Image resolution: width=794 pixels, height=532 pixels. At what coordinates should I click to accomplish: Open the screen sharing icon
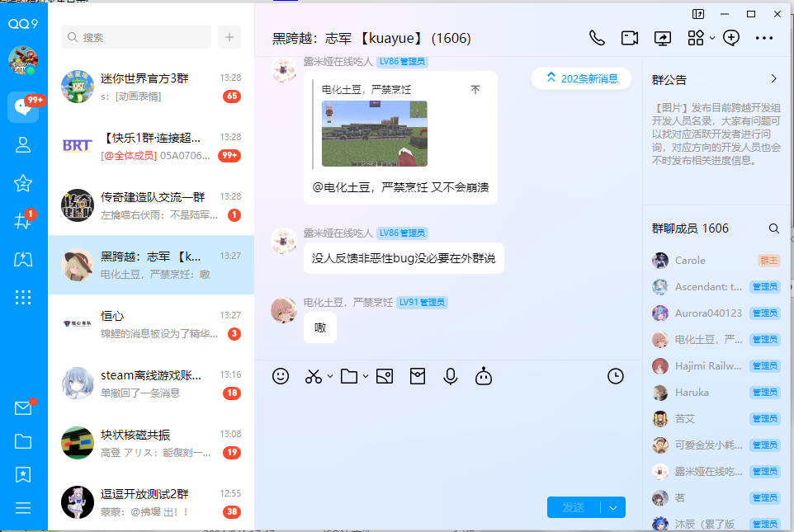click(663, 38)
